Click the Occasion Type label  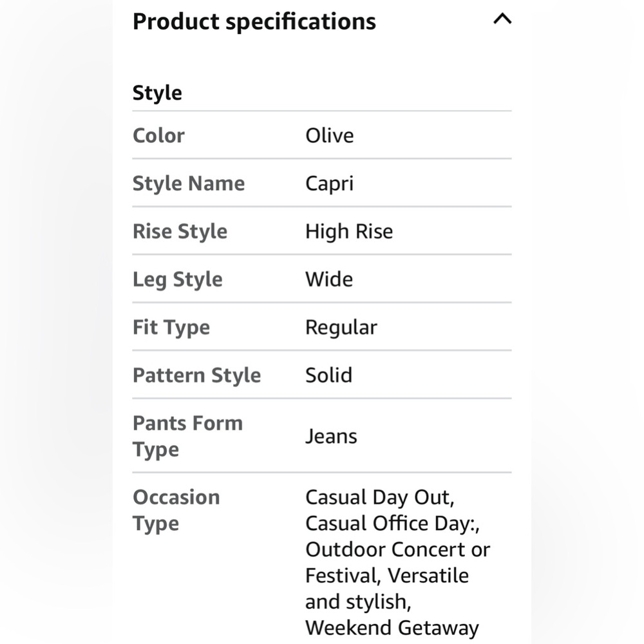(x=176, y=510)
